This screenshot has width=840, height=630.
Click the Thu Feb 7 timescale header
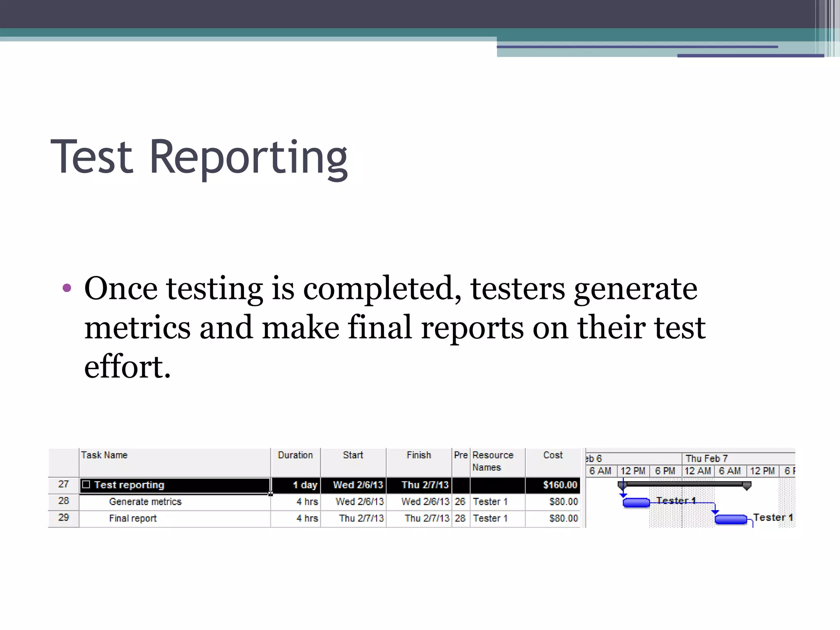(738, 458)
